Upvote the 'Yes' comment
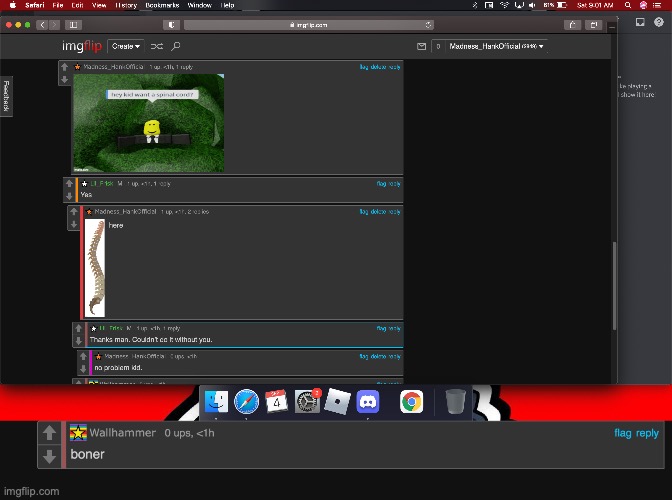 [70, 184]
